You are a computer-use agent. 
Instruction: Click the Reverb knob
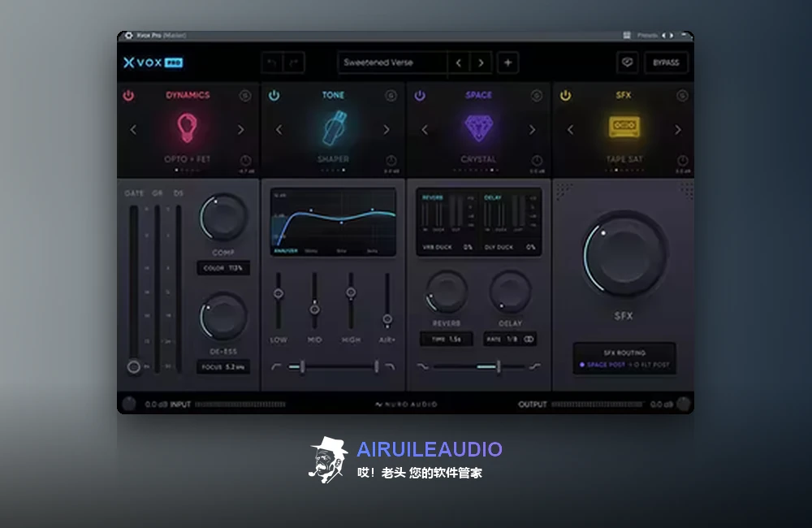point(447,291)
